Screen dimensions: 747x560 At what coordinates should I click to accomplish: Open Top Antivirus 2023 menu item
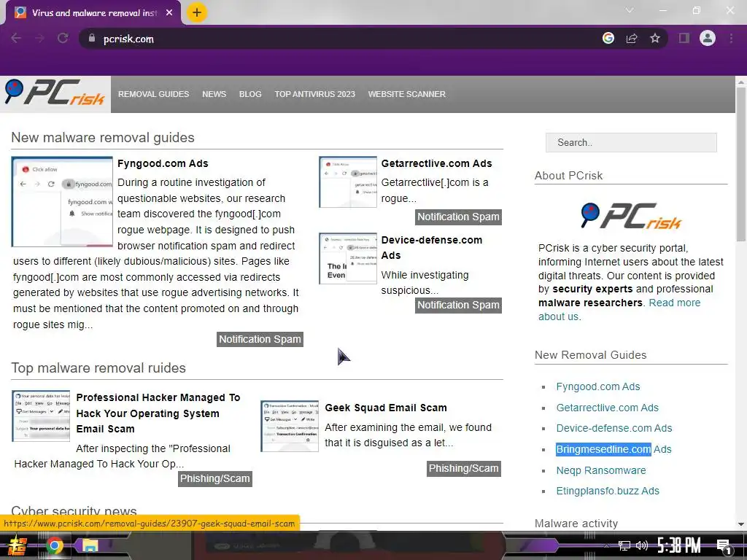pos(314,94)
